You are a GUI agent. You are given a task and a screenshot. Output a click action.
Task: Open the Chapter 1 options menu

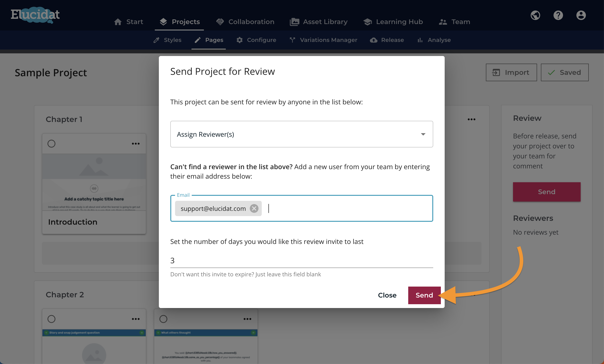point(471,119)
